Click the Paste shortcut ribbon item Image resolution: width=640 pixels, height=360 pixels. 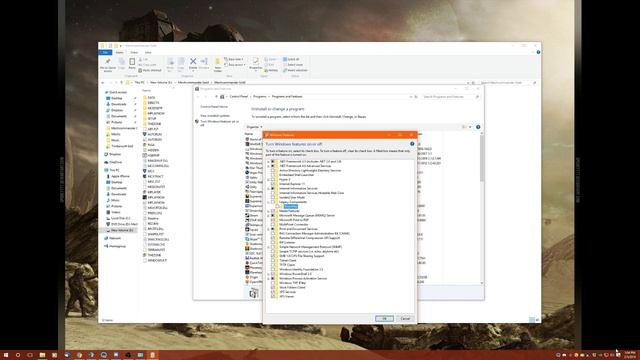150,70
